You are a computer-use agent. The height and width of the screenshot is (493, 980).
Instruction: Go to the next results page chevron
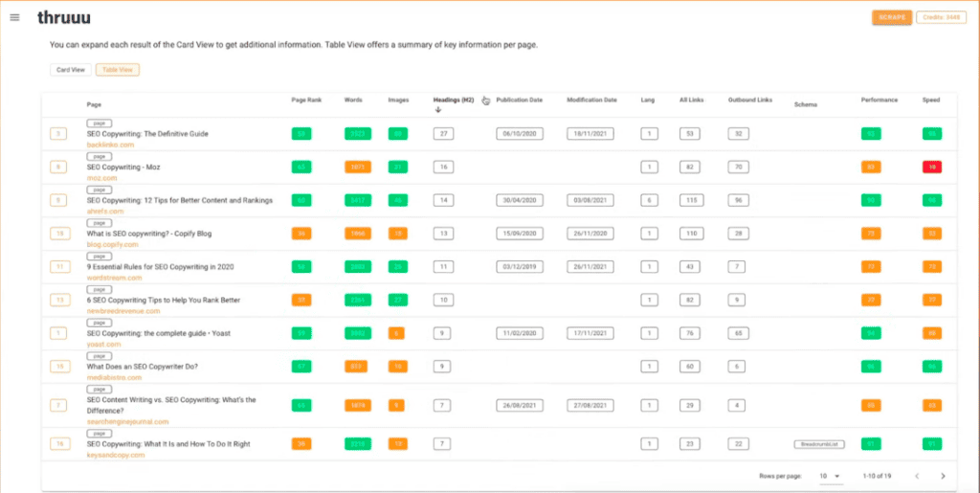tap(943, 476)
